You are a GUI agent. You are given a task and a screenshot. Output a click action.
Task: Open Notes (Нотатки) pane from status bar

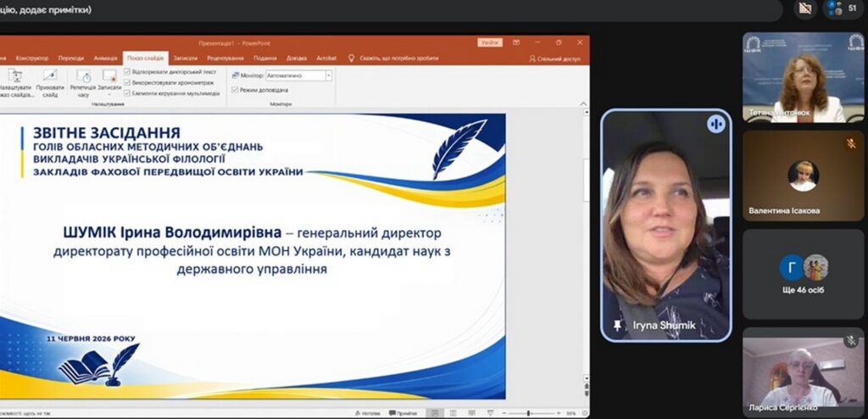(368, 413)
